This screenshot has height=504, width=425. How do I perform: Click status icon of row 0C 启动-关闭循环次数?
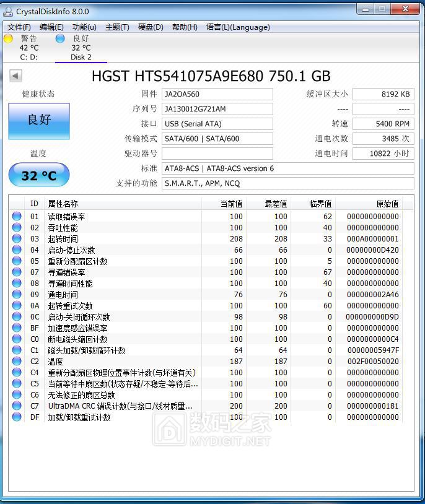point(17,316)
